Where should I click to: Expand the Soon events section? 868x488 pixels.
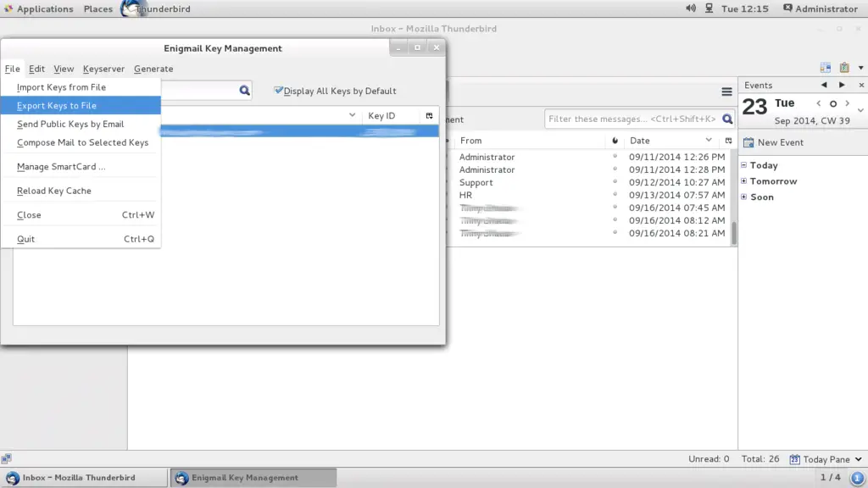[743, 197]
